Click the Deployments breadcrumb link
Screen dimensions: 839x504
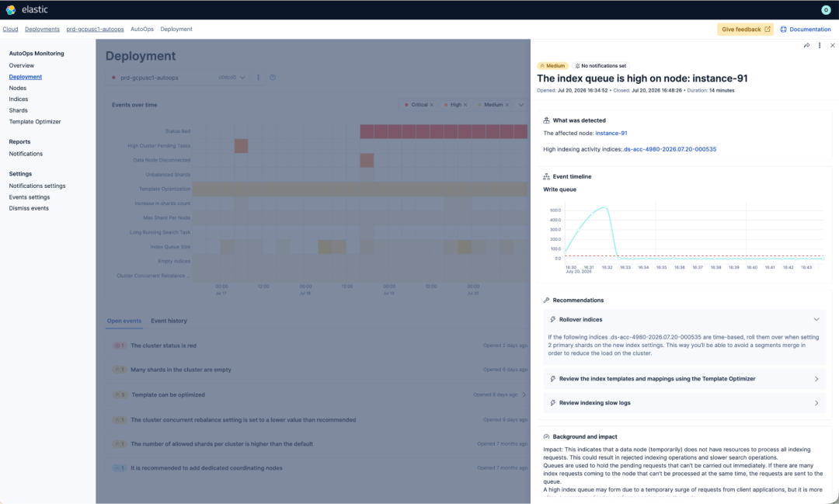coord(42,30)
